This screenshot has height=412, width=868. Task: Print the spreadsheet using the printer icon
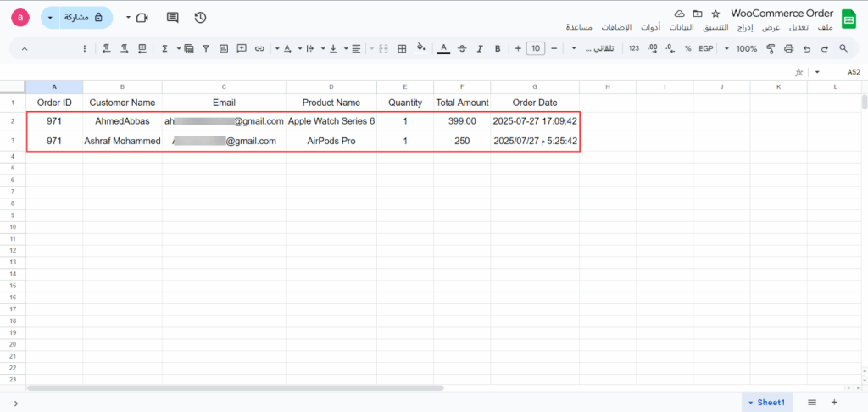coord(789,48)
